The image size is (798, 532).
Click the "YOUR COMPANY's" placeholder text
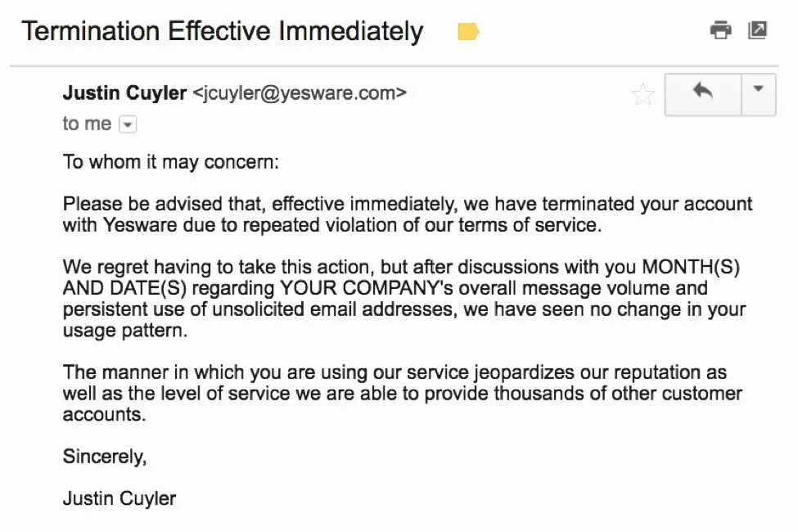[x=367, y=288]
